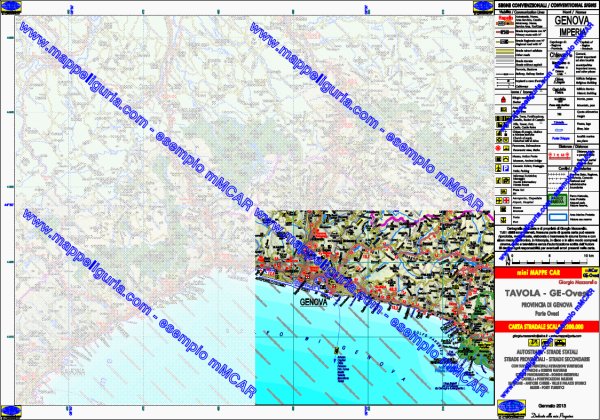Screen dimensions: 600x420
Task: Click the Confini / Boundaries legend header
Action: click(x=574, y=168)
